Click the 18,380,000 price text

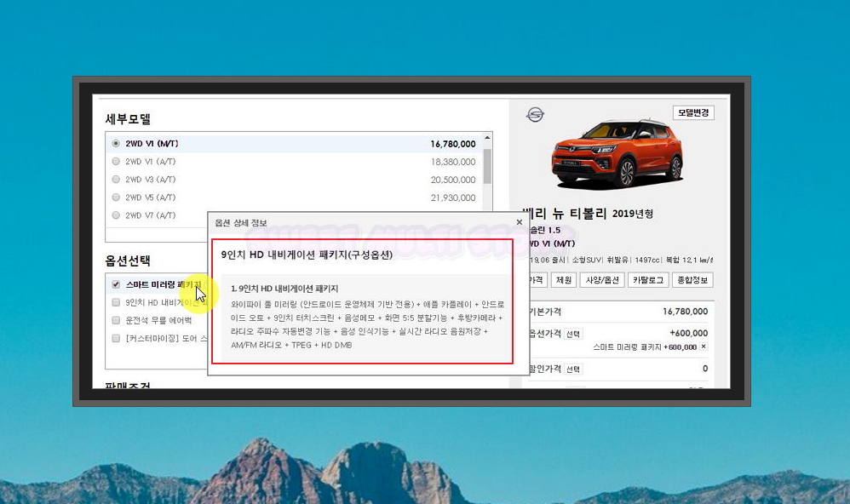pyautogui.click(x=453, y=162)
